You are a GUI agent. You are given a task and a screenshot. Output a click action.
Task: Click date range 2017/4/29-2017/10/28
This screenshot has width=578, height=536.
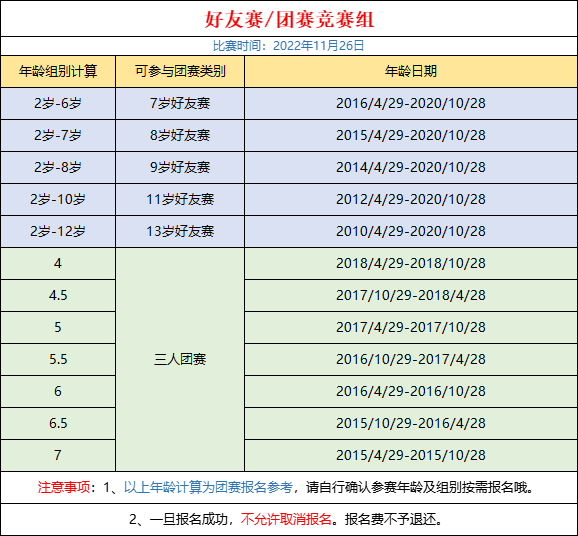tap(411, 327)
